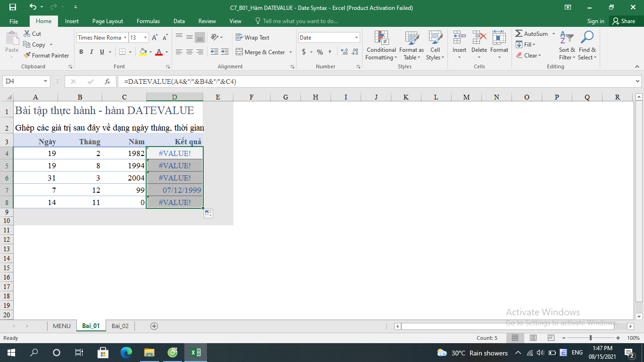Viewport: 644px width, 362px height.
Task: Toggle Italic formatting
Action: [91, 52]
